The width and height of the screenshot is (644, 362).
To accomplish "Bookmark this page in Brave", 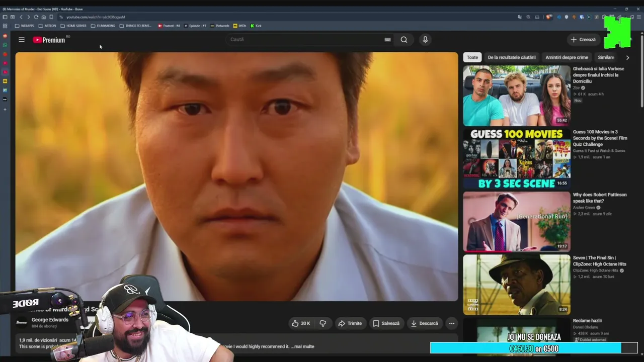I will (51, 17).
